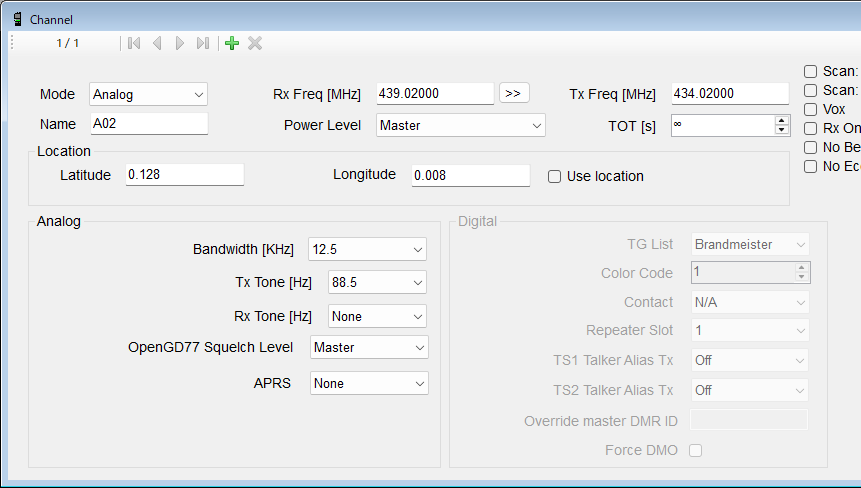Jump to the last channel record
The width and height of the screenshot is (861, 488).
[203, 43]
